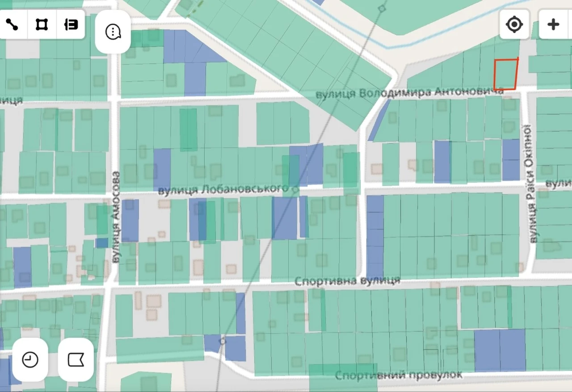
Task: Click the label Спортивний провулок
Action: (399, 375)
